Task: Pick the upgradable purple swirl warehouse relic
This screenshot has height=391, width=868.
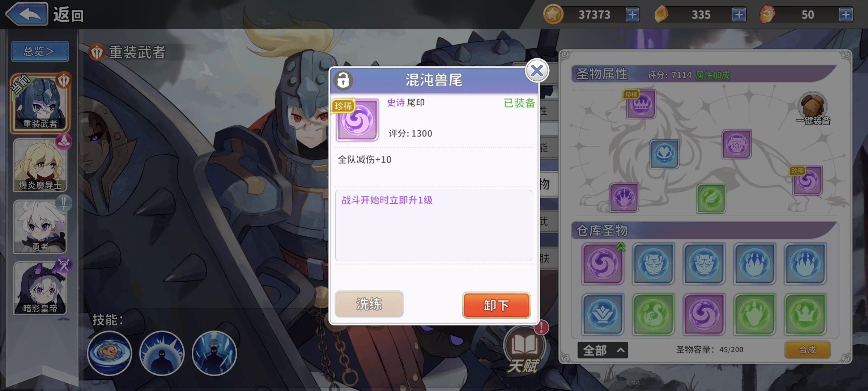Action: pyautogui.click(x=603, y=264)
